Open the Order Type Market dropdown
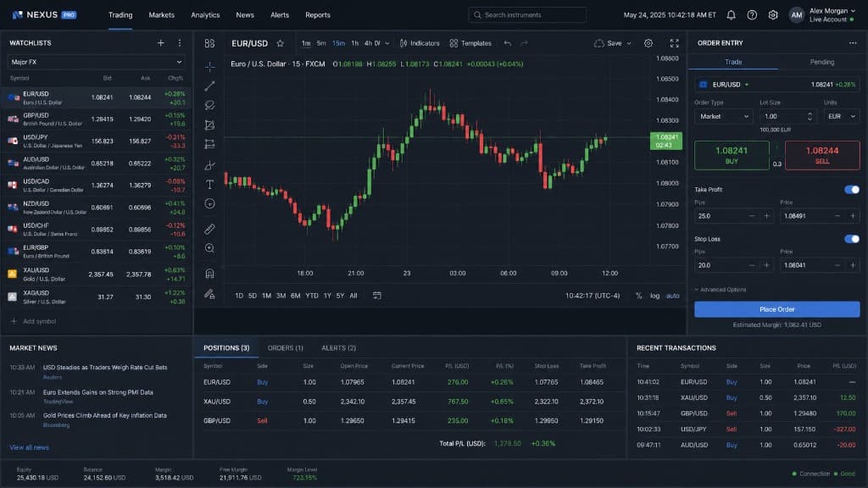Screen dimensions: 868x488 coord(724,116)
